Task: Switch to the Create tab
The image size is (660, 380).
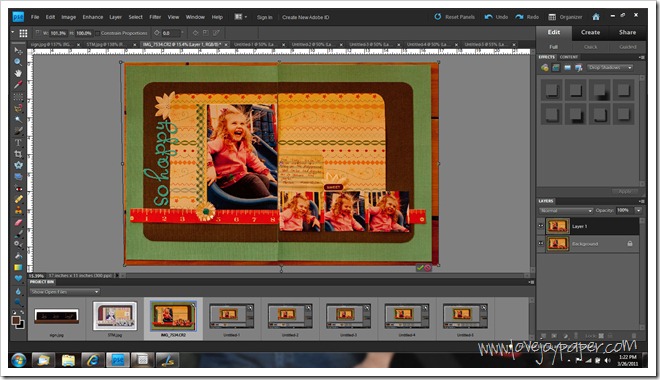Action: pos(591,32)
